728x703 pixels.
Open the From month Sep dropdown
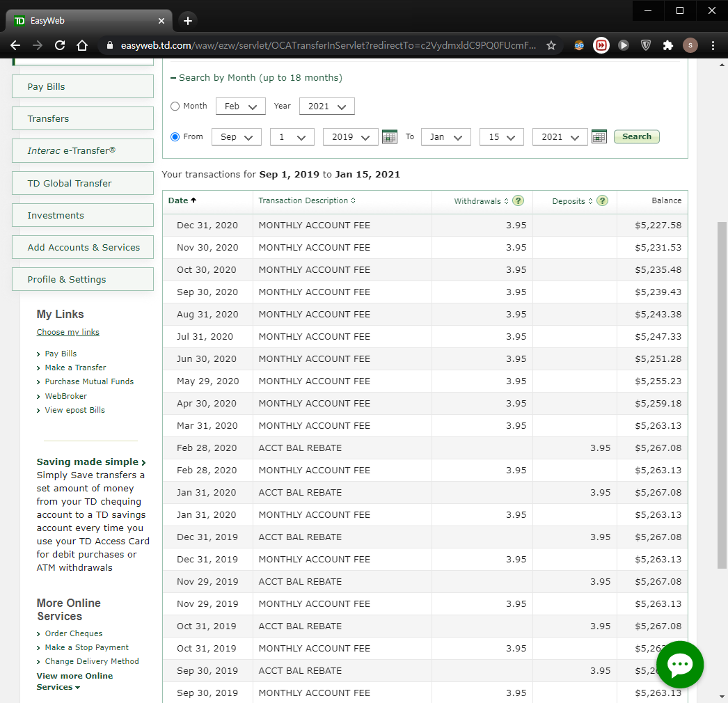[237, 137]
